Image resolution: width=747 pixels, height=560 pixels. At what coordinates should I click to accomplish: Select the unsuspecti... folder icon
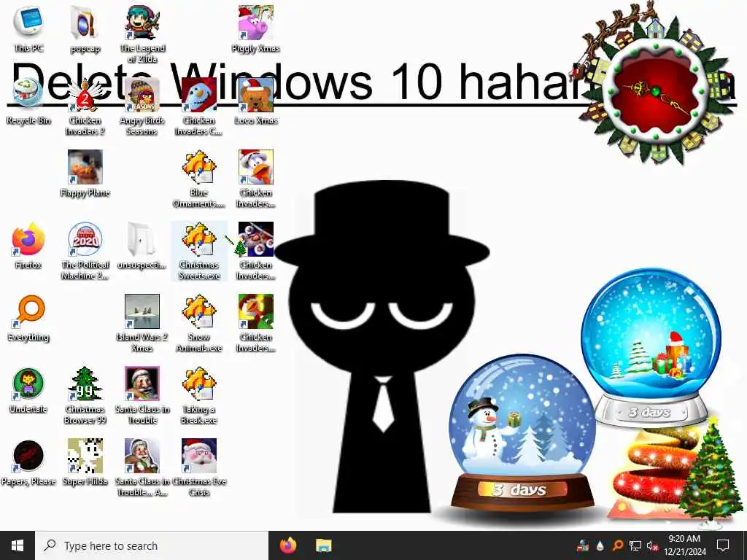[x=142, y=246]
